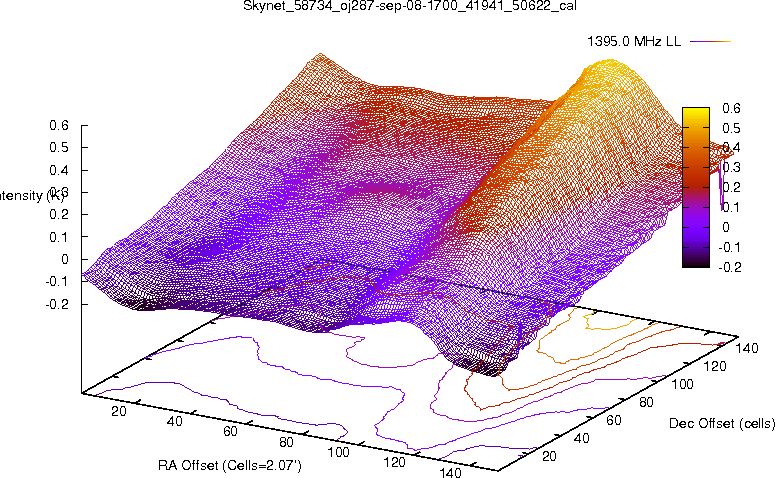
Task: Click the '100' tick on the Dec Offset axis
Action: point(683,384)
